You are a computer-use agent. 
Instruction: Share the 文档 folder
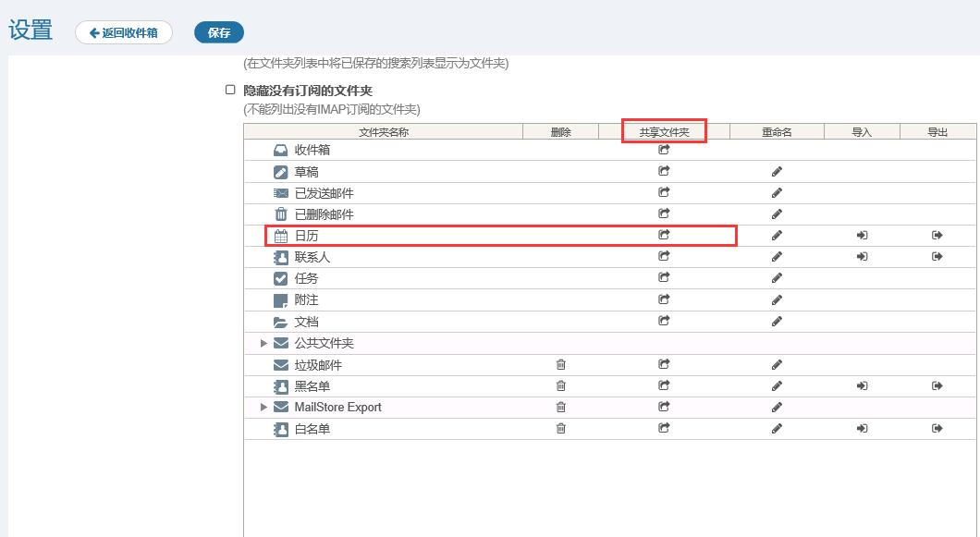664,321
